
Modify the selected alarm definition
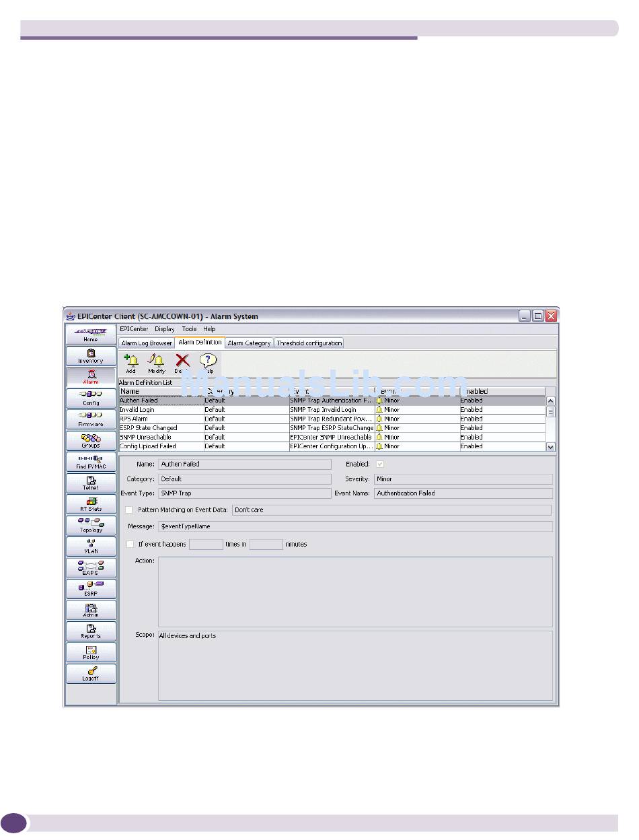156,363
